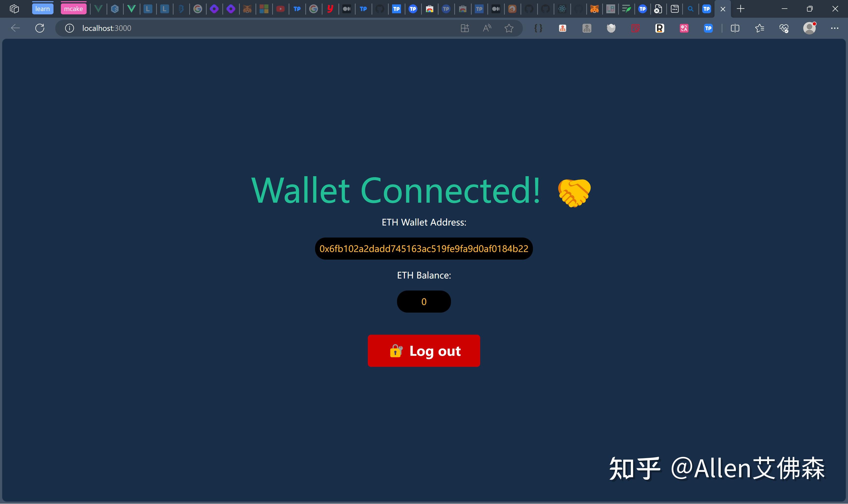
Task: Expand the browser tab switcher dropdown
Action: (14, 8)
